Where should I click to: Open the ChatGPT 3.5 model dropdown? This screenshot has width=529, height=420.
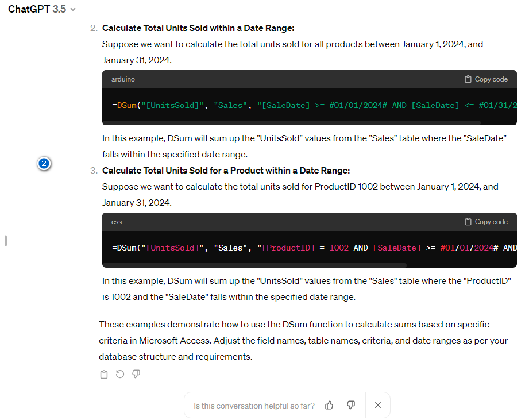(x=42, y=9)
